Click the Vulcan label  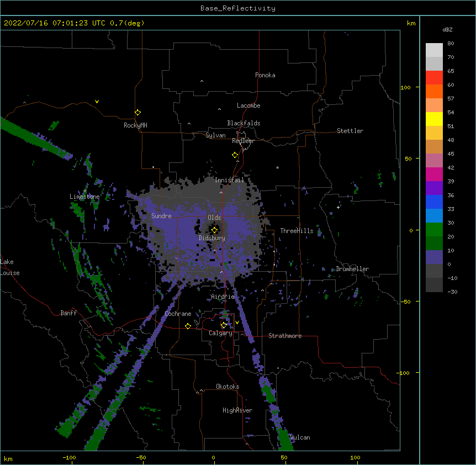tap(300, 437)
